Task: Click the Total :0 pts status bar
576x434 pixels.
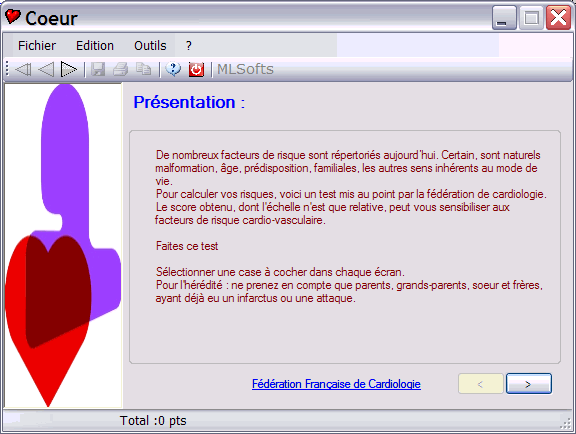Action: coord(153,420)
